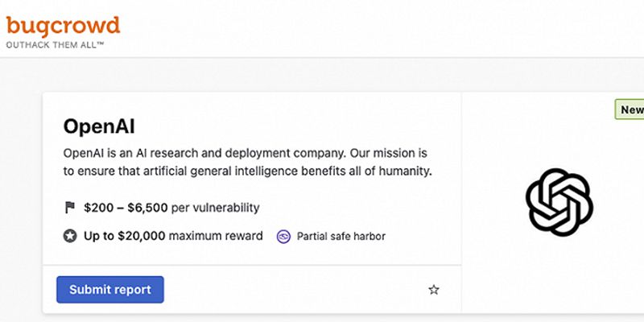Screen dimensions: 644x322
Task: Star the OpenAI program as favorite
Action: pyautogui.click(x=434, y=290)
